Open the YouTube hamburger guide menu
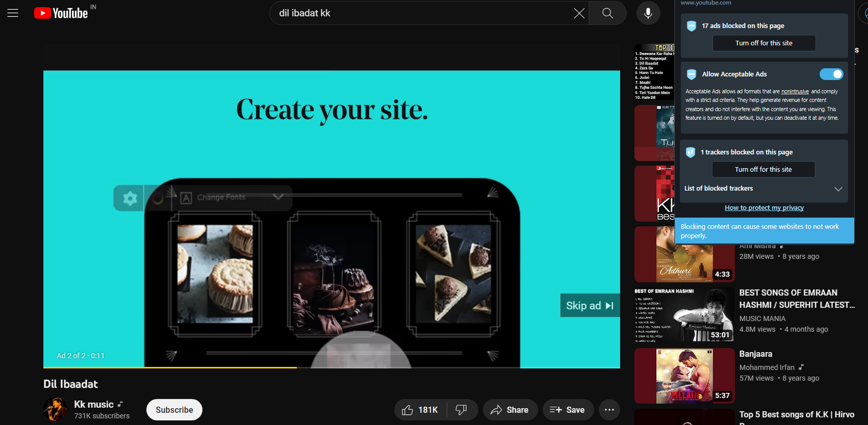Image resolution: width=868 pixels, height=425 pixels. (13, 13)
